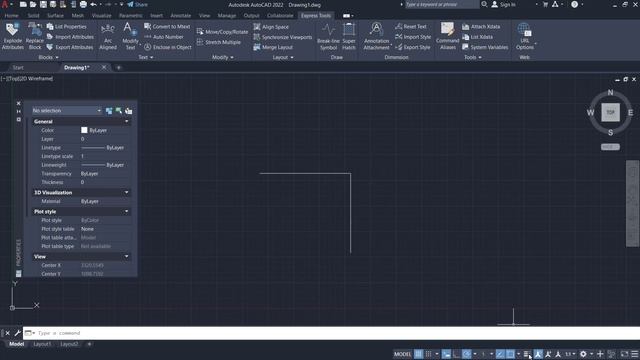Collapse the General properties section

pos(126,122)
